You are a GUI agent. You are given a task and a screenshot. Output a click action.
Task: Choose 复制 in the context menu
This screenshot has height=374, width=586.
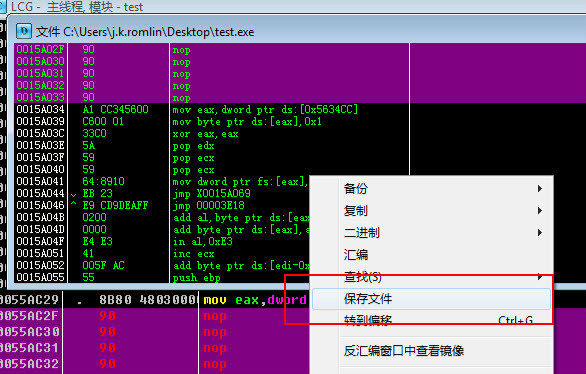(355, 211)
